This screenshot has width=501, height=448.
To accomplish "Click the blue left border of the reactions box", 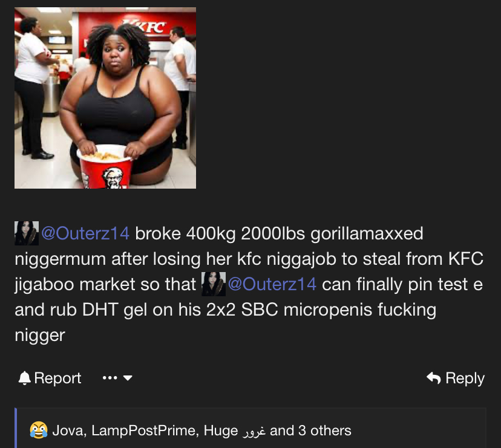I will coord(16,428).
